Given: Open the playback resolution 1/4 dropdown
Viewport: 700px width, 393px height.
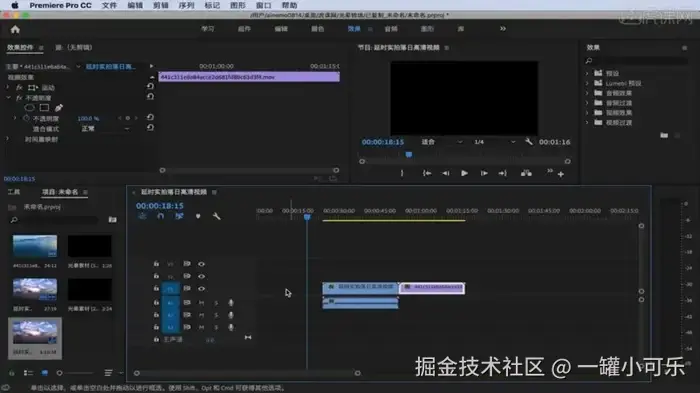Looking at the screenshot, I should [x=494, y=142].
